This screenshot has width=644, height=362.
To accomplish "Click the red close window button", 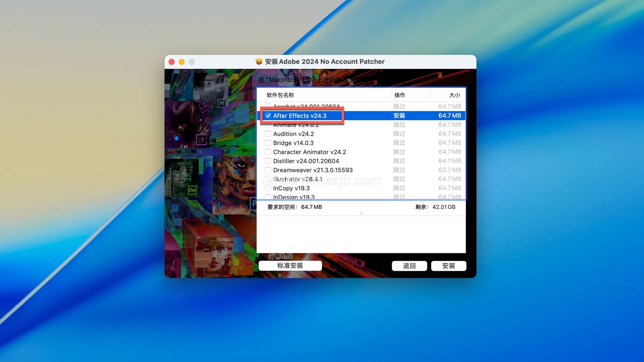I will pos(172,62).
